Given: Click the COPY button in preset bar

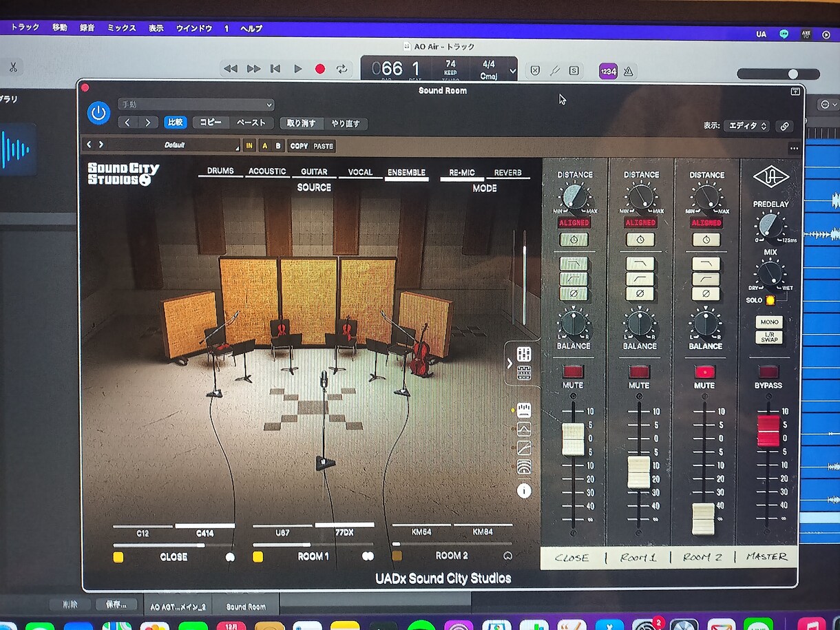Looking at the screenshot, I should pos(299,146).
